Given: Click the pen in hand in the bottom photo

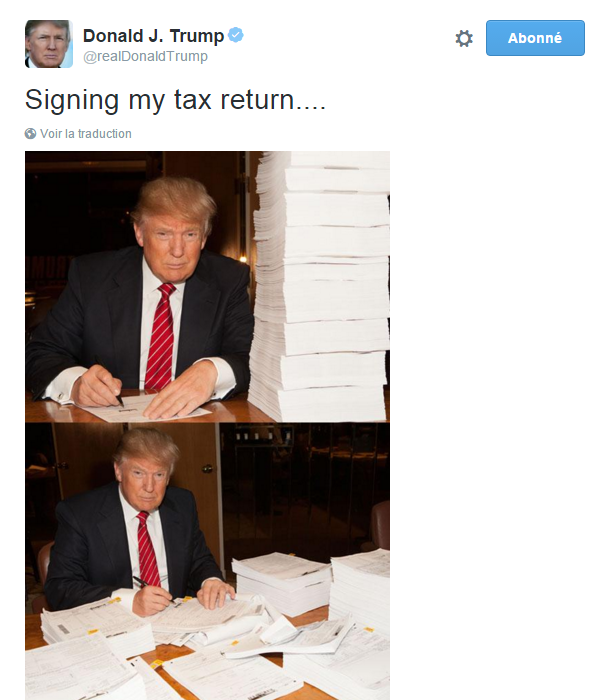Looking at the screenshot, I should click(x=154, y=589).
